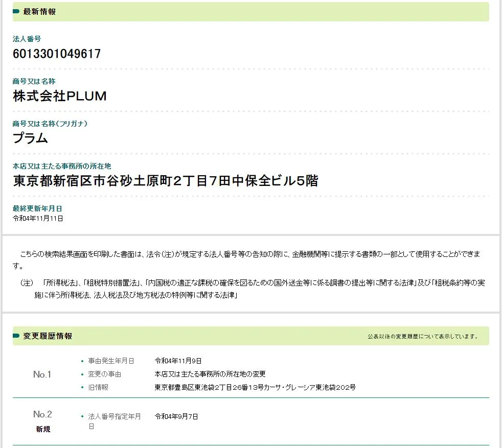Click the corporate number 6013301049617

[x=57, y=54]
